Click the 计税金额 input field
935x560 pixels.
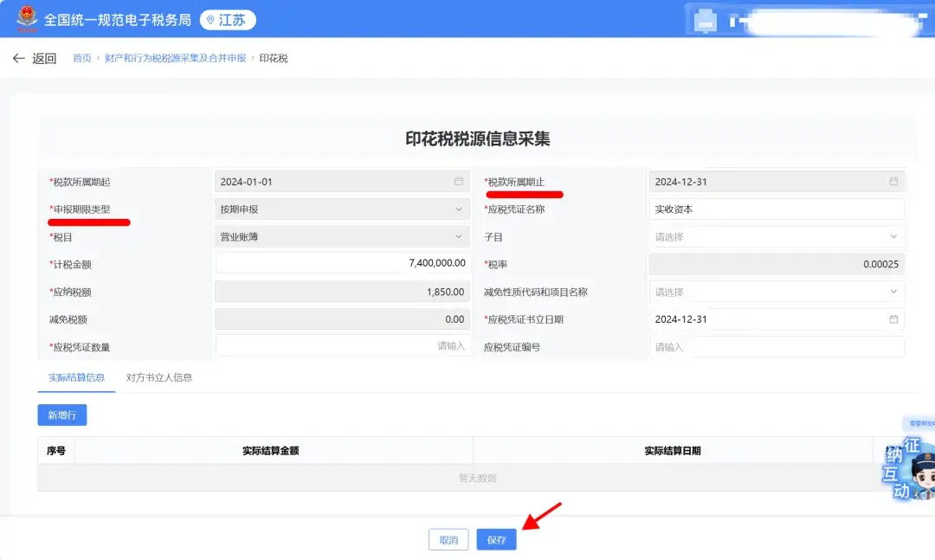(x=342, y=264)
